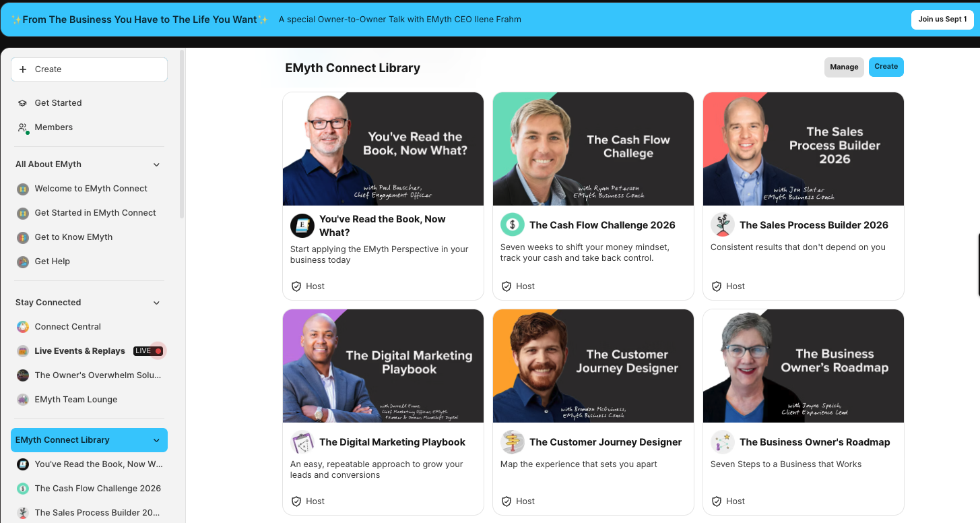Click the You've Read the Book cover image

383,149
